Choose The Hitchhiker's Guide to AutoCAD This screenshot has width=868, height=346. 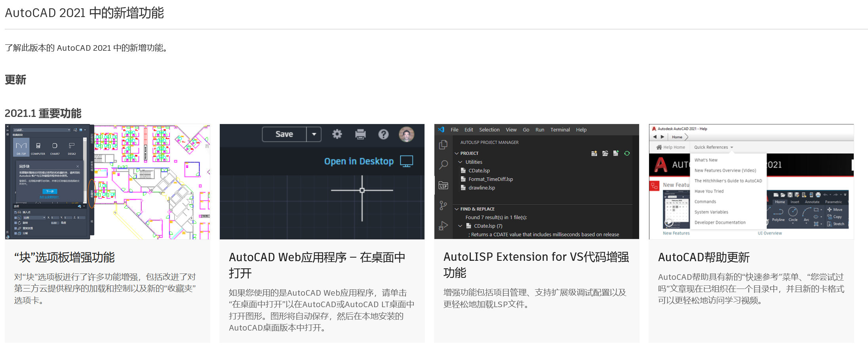728,181
